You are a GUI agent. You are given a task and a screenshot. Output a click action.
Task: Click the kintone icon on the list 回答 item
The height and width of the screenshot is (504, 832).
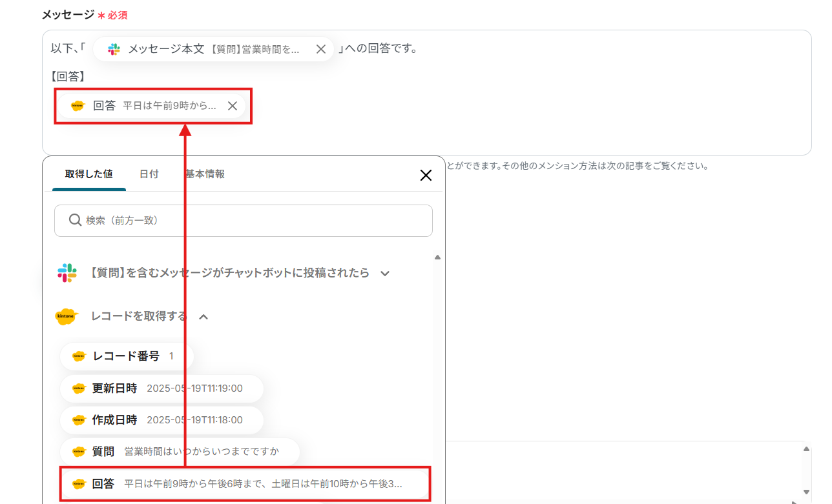(x=79, y=483)
